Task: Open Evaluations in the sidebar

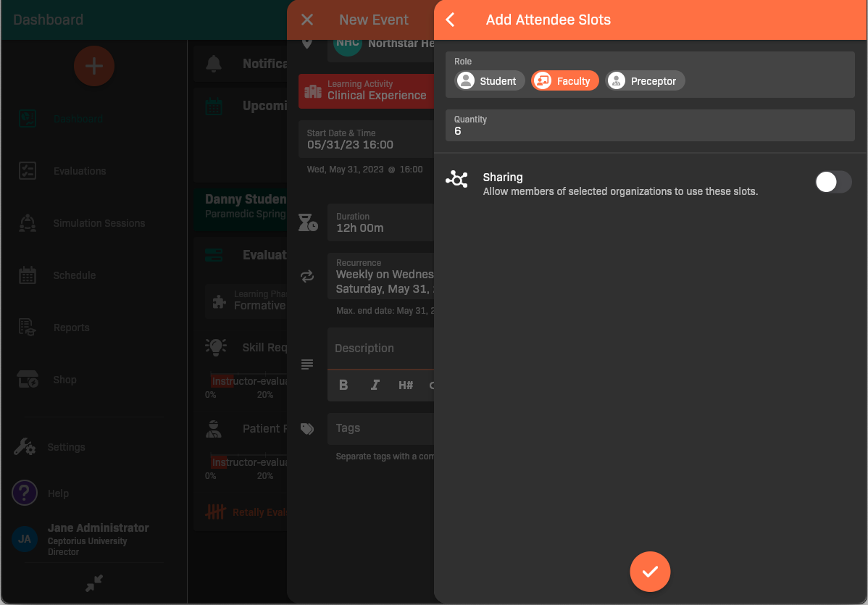Action: coord(80,171)
